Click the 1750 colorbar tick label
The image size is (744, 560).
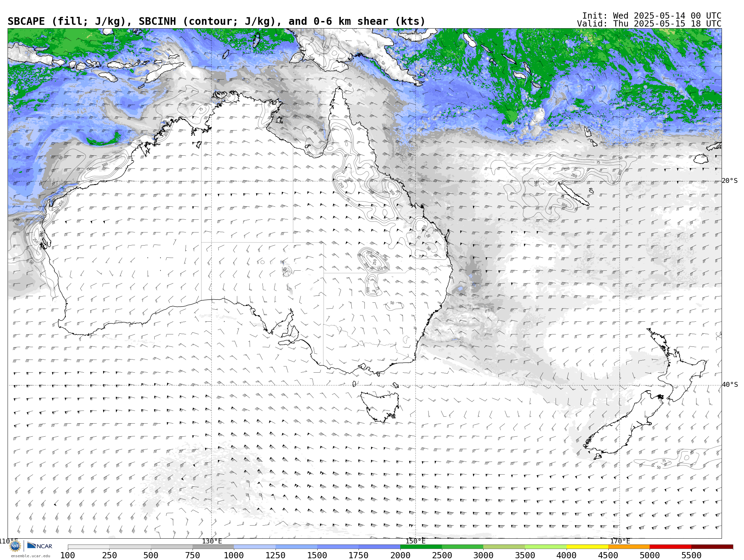[x=359, y=556]
